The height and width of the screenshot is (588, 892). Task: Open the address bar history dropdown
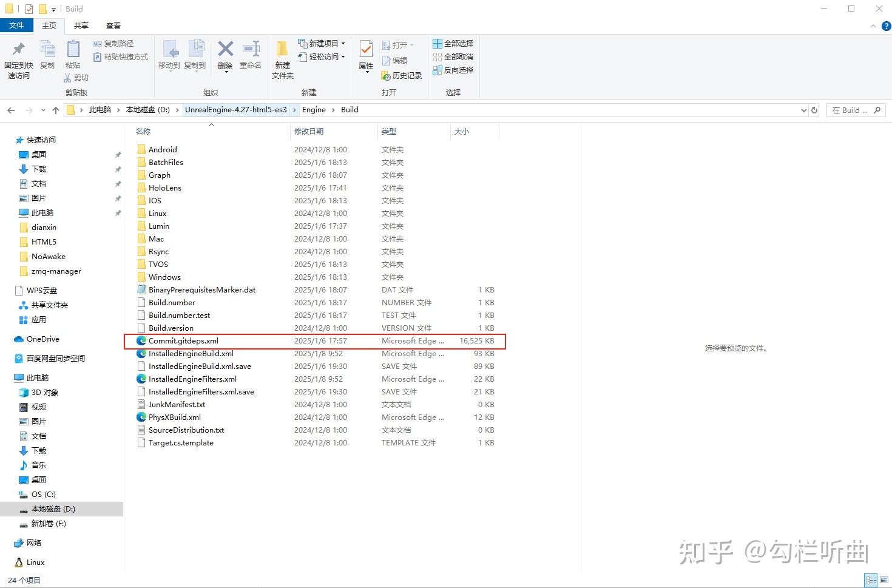point(804,110)
